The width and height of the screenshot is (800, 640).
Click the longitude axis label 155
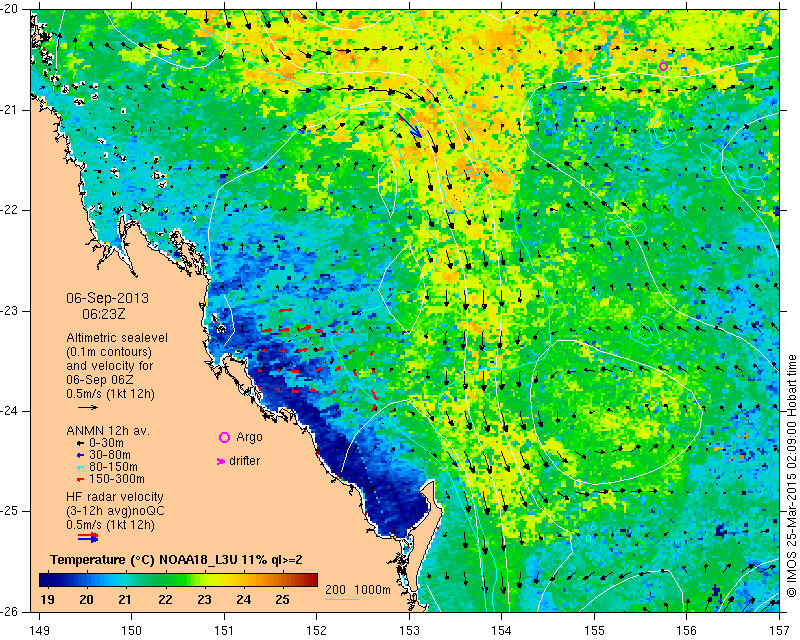(x=594, y=630)
